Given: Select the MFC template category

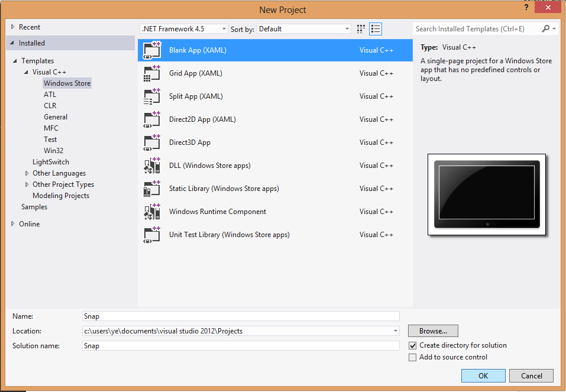Looking at the screenshot, I should tap(51, 128).
